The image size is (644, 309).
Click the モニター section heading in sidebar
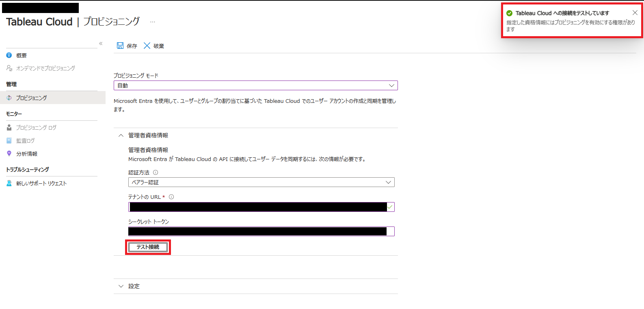(x=14, y=114)
